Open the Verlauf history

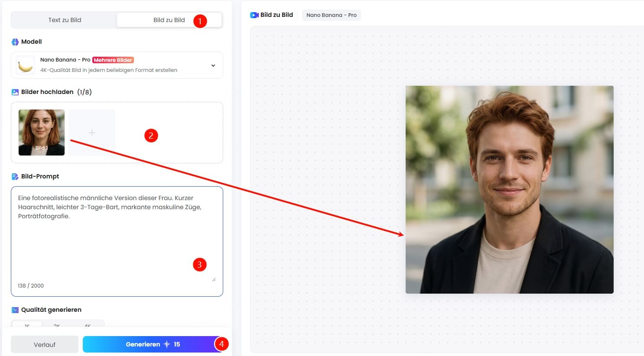pos(44,344)
